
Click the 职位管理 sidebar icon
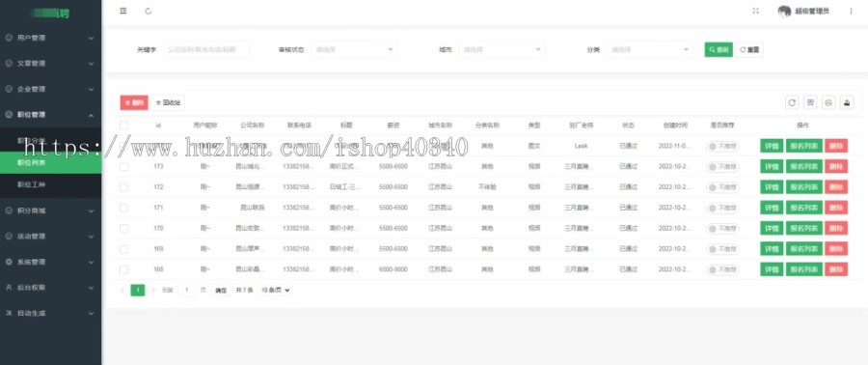[9, 115]
